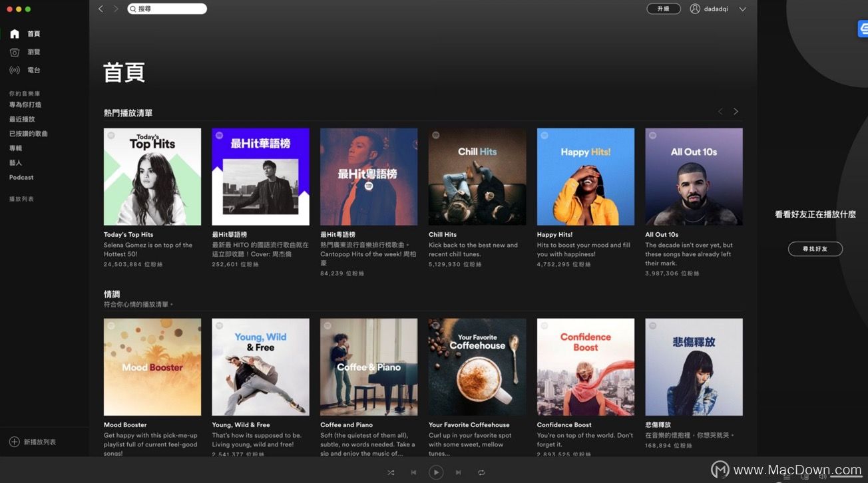Click the Today's Top Hits title link
868x483 pixels.
point(128,235)
